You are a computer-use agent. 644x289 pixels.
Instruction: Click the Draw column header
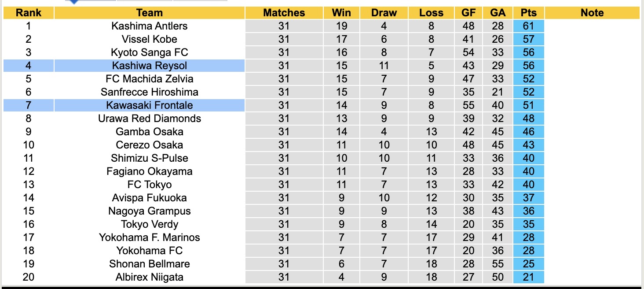pos(384,13)
